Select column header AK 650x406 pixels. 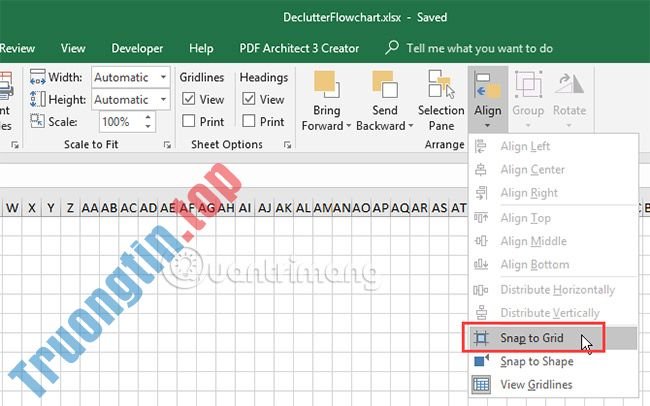(x=284, y=208)
